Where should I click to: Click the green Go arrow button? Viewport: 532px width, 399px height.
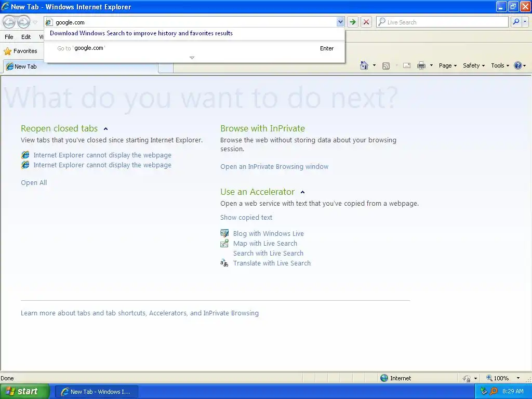point(353,22)
